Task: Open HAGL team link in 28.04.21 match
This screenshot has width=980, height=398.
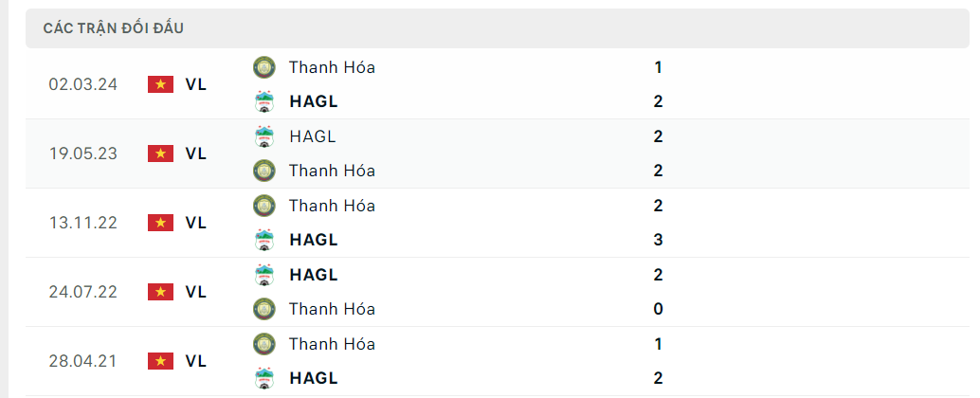Action: point(314,378)
